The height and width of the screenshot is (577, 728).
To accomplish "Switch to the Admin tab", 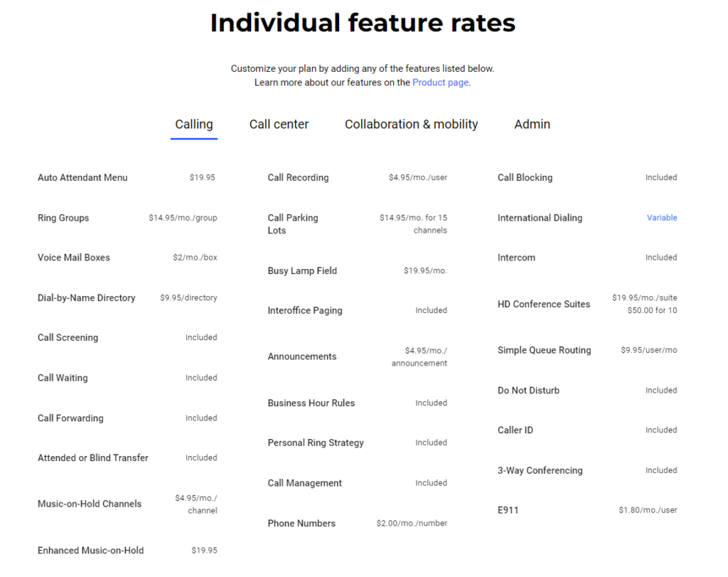I will [x=532, y=125].
